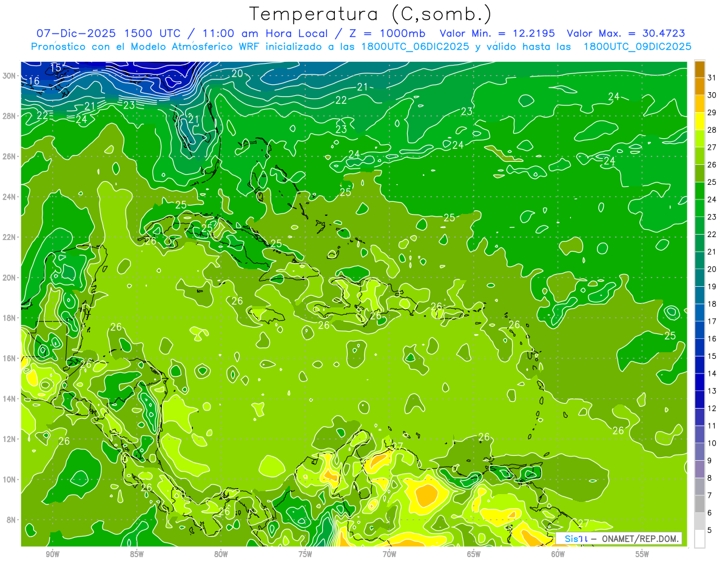Click the color bar legend label '19'

click(x=712, y=287)
